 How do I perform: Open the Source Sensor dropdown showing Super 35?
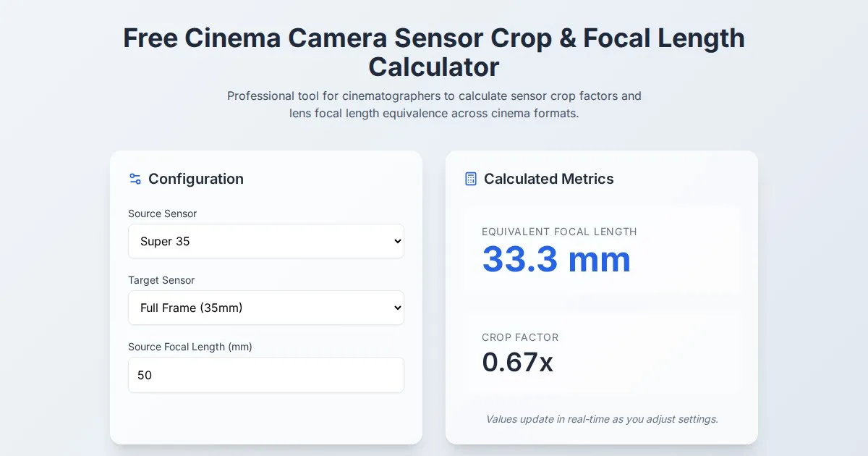tap(265, 241)
